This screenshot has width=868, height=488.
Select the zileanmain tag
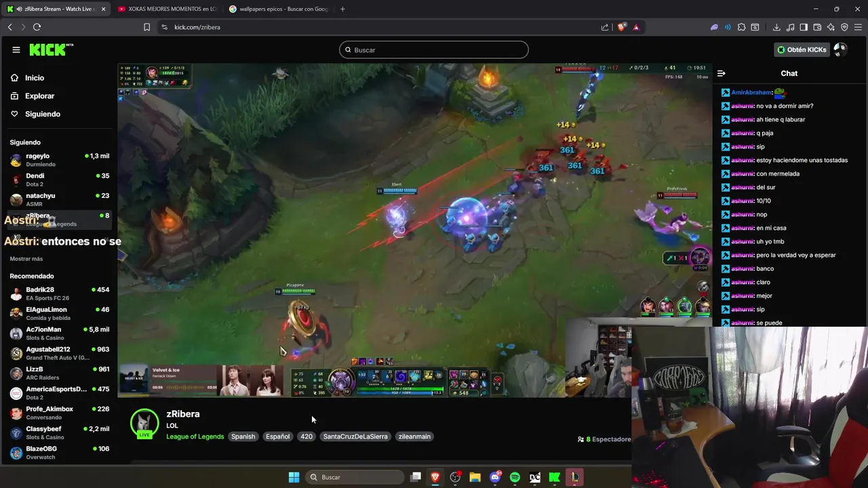[x=414, y=436]
